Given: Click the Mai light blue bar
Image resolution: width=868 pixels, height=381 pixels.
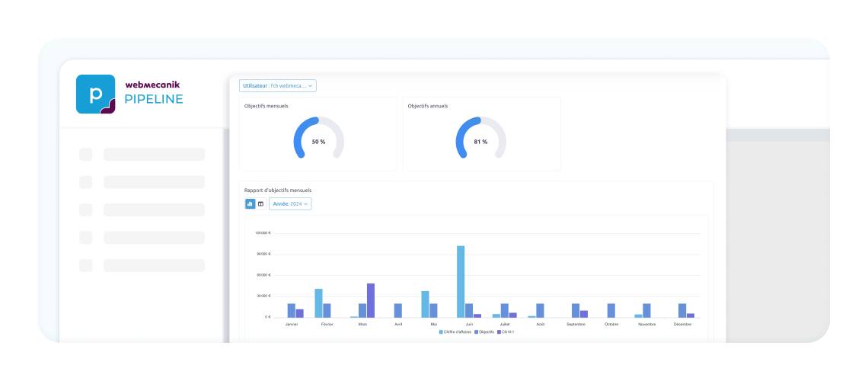Looking at the screenshot, I should [425, 304].
